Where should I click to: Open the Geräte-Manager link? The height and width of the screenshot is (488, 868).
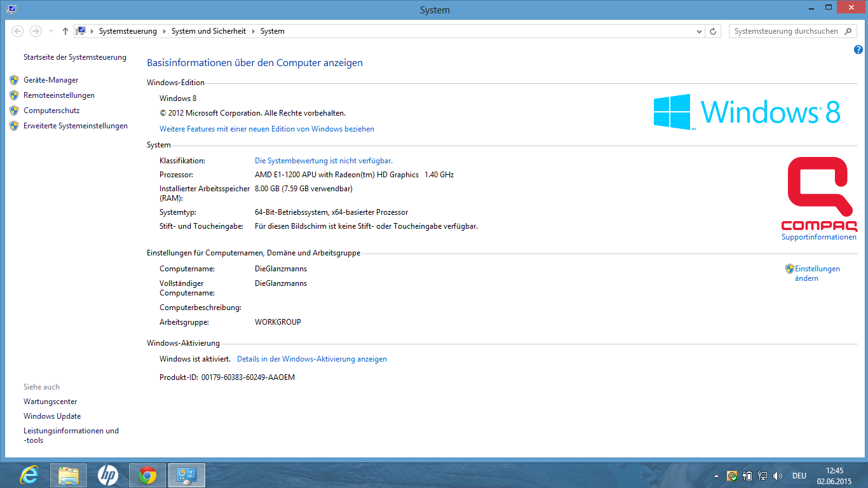click(x=51, y=80)
